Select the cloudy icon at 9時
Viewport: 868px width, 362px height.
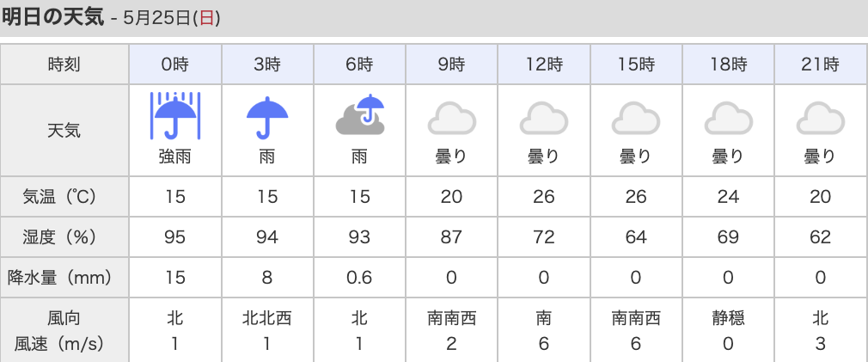pyautogui.click(x=452, y=118)
